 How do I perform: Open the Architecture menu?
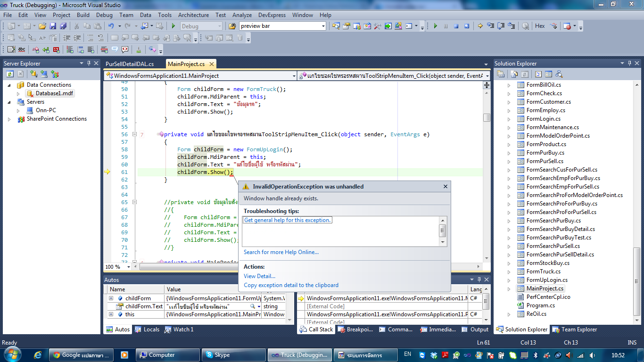193,15
